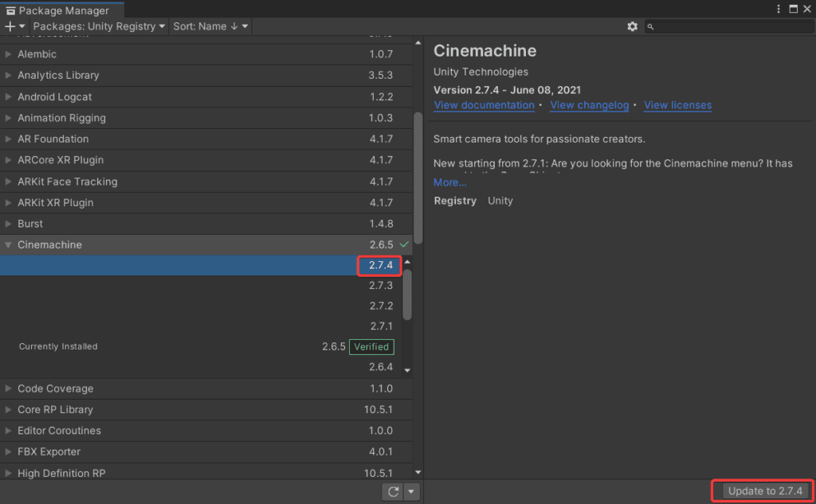
Task: Open Package Manager settings gear
Action: coord(632,26)
